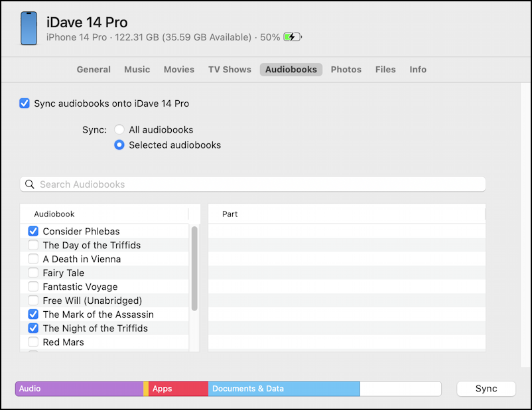Click the purple Audio storage segment
Screen dimensions: 532x410
tap(80, 389)
